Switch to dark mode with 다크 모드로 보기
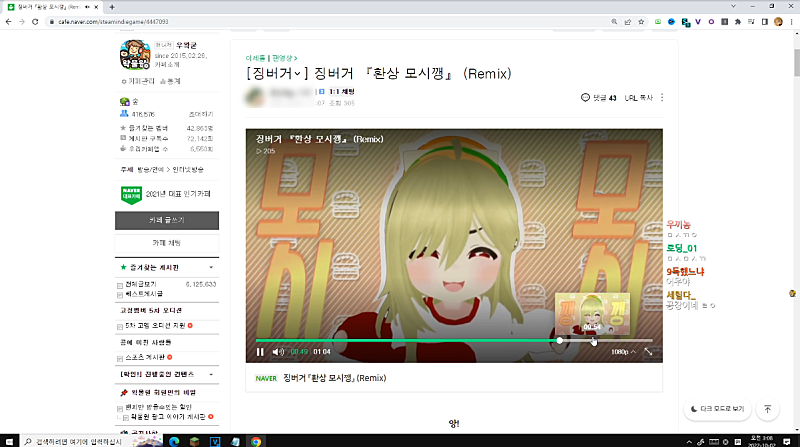 click(717, 409)
